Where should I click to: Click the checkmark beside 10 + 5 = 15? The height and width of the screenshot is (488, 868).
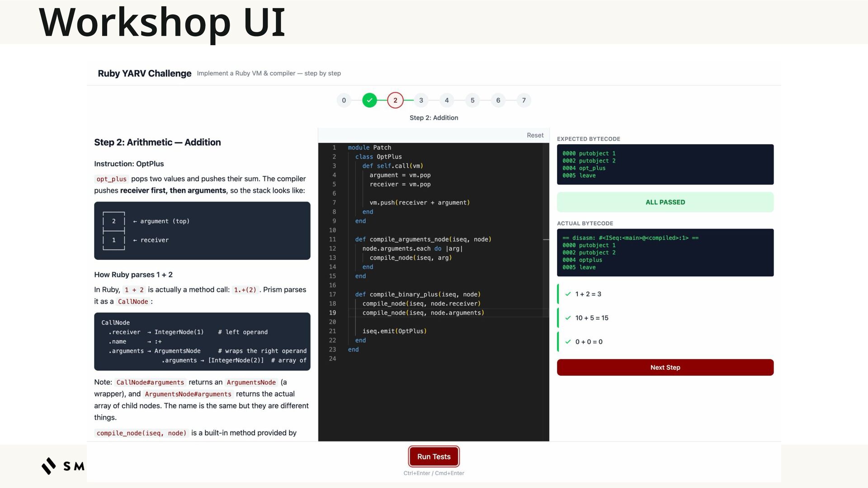point(568,318)
